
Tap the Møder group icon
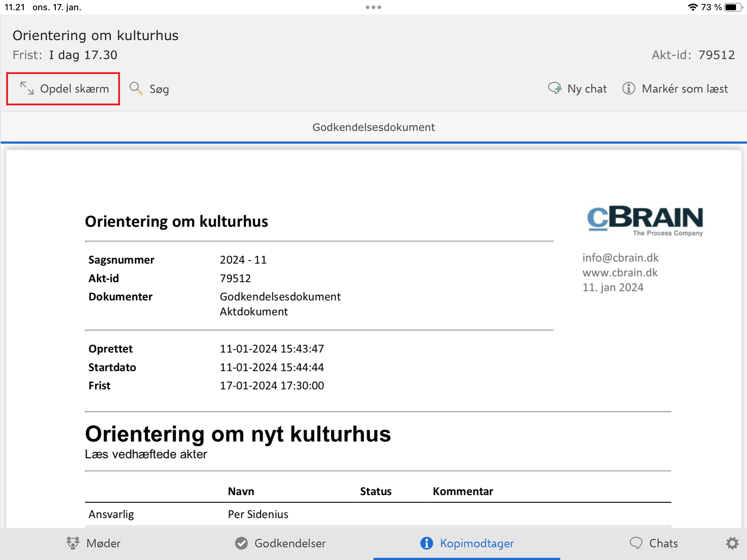coord(73,543)
